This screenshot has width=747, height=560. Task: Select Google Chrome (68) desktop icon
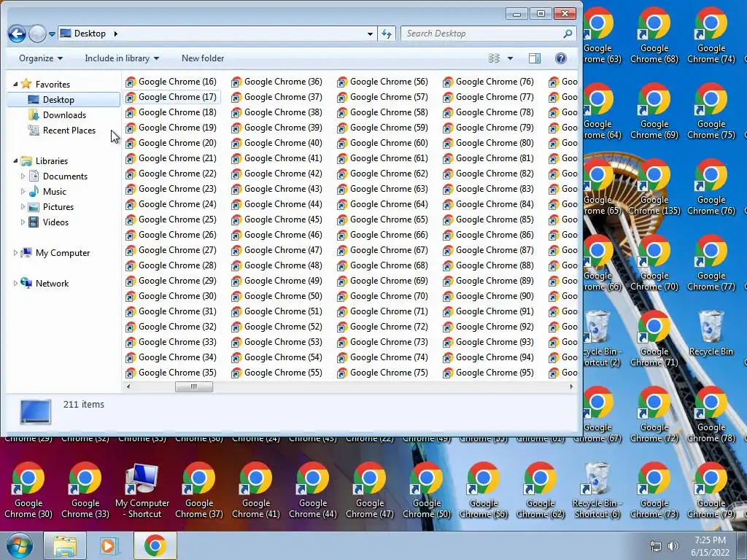tap(654, 36)
